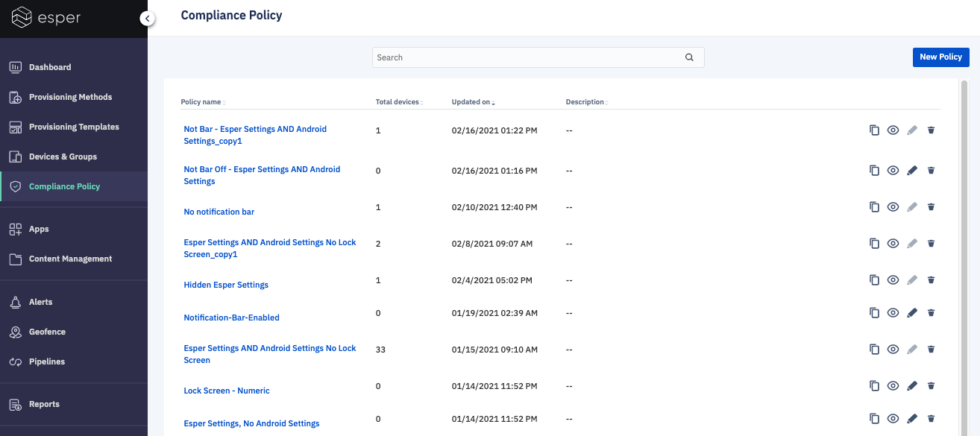Sort by Policy name column

203,102
